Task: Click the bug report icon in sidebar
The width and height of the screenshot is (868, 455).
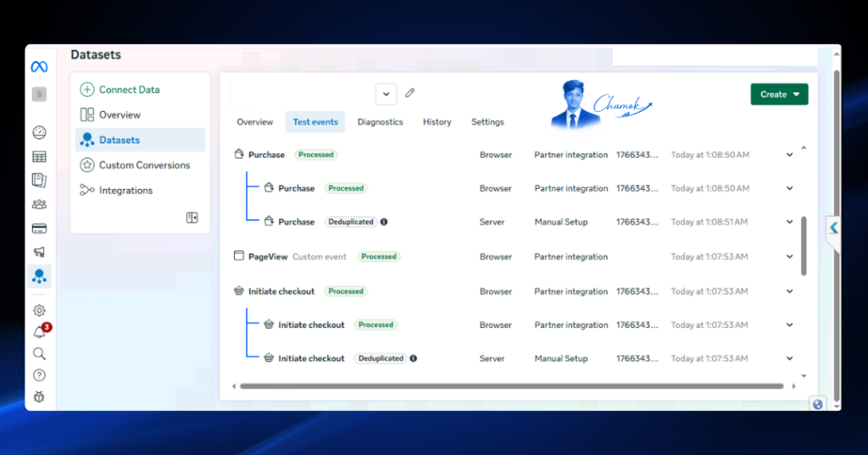Action: tap(39, 397)
